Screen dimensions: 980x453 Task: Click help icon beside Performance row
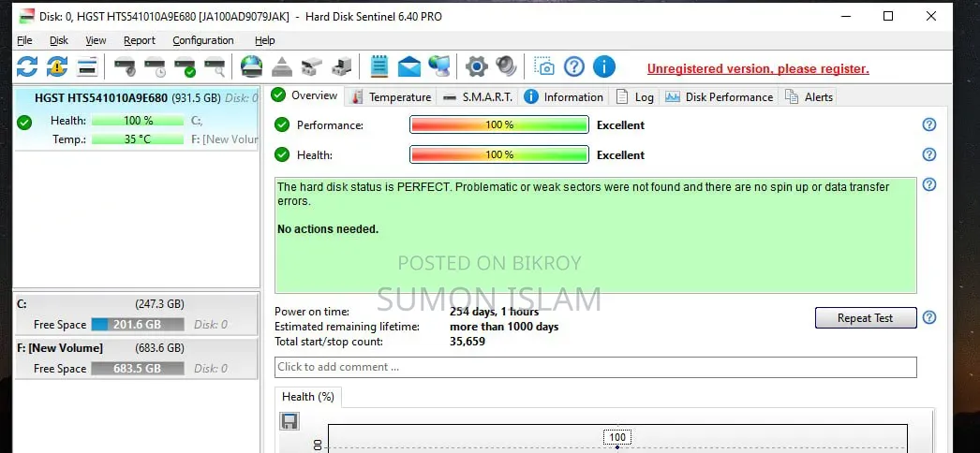929,124
